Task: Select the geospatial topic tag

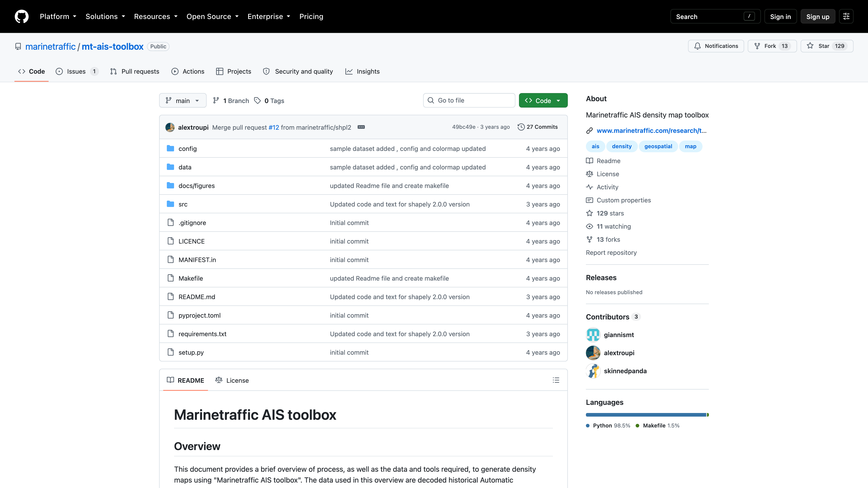Action: point(658,146)
